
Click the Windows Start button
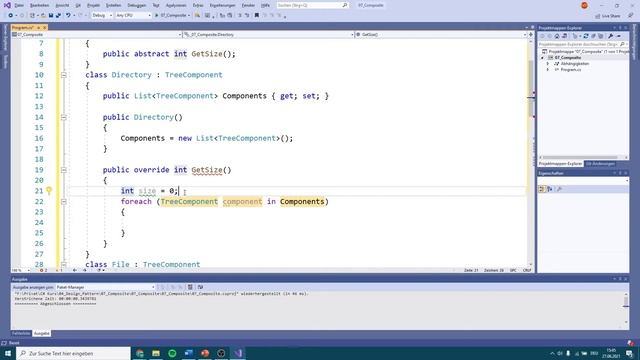[8, 353]
